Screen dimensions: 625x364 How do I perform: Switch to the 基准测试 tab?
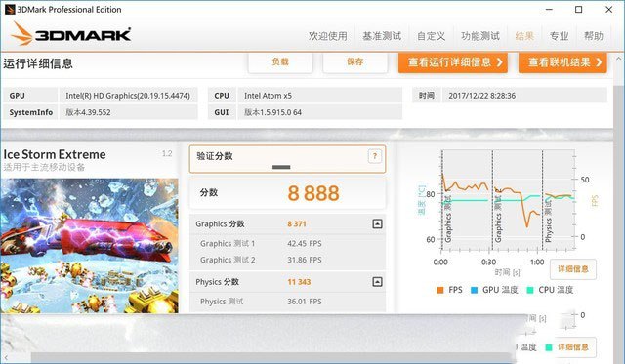coord(382,36)
